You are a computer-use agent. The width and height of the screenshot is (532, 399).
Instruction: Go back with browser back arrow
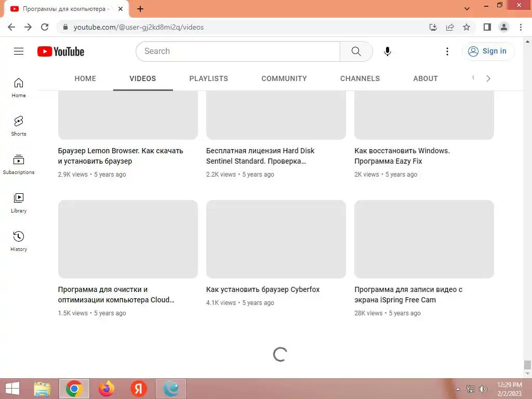click(x=11, y=27)
